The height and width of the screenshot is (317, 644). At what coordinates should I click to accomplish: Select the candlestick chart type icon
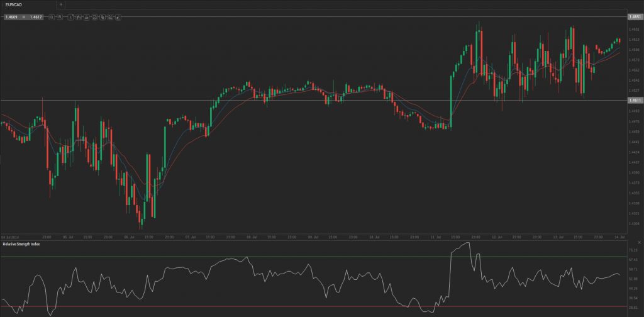[79, 17]
